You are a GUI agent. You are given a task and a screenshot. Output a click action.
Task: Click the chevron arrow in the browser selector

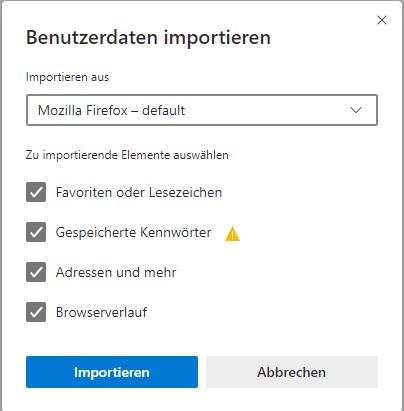356,110
